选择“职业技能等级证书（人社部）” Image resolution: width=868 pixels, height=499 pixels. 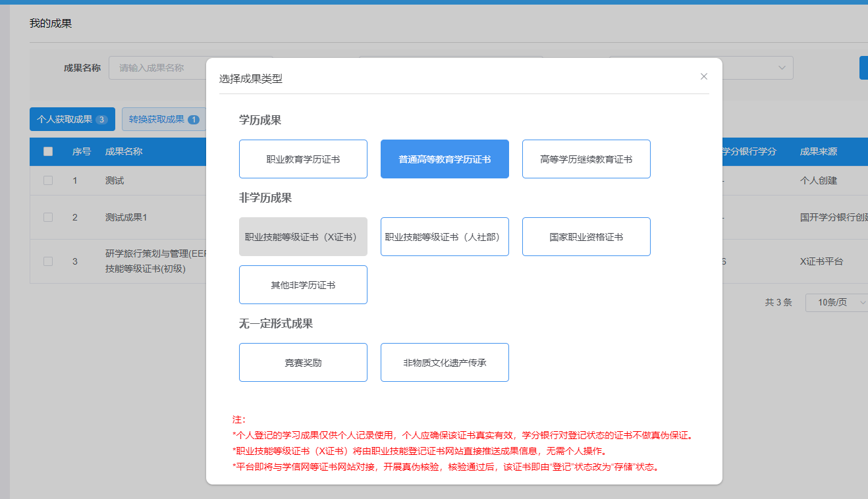coord(445,236)
